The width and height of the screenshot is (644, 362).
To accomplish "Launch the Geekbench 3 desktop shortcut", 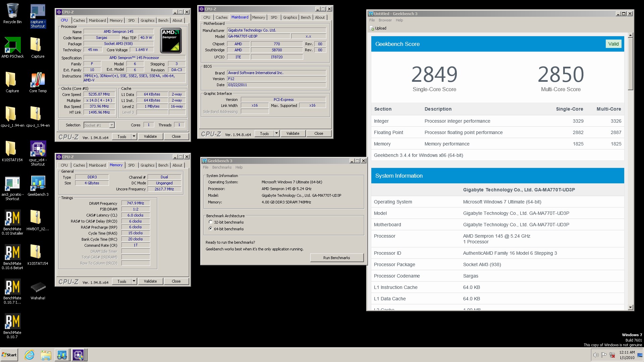I will tap(38, 186).
